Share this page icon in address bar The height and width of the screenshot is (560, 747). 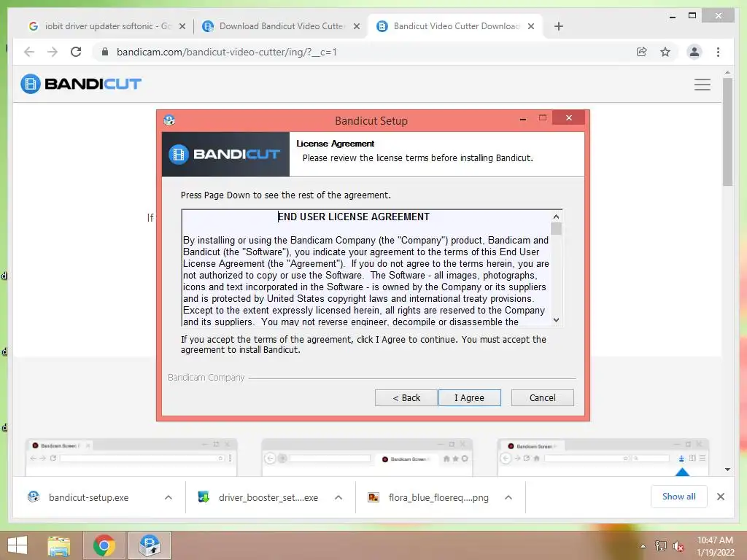(x=642, y=52)
